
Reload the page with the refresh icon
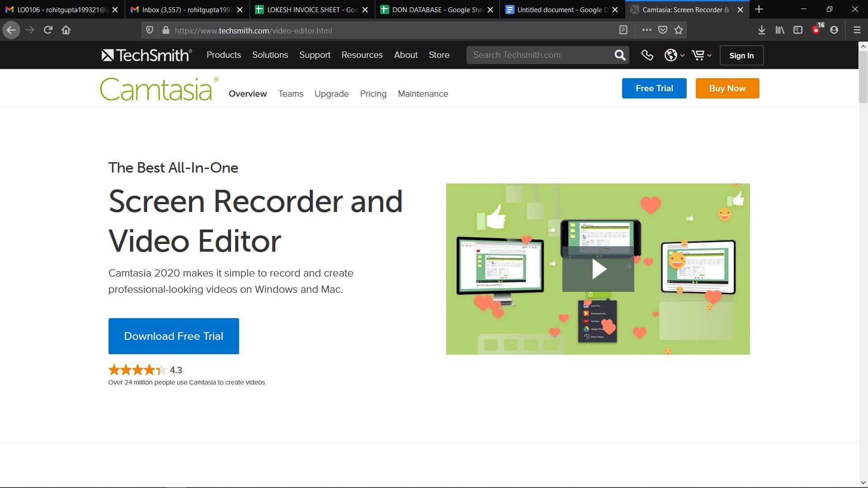48,30
